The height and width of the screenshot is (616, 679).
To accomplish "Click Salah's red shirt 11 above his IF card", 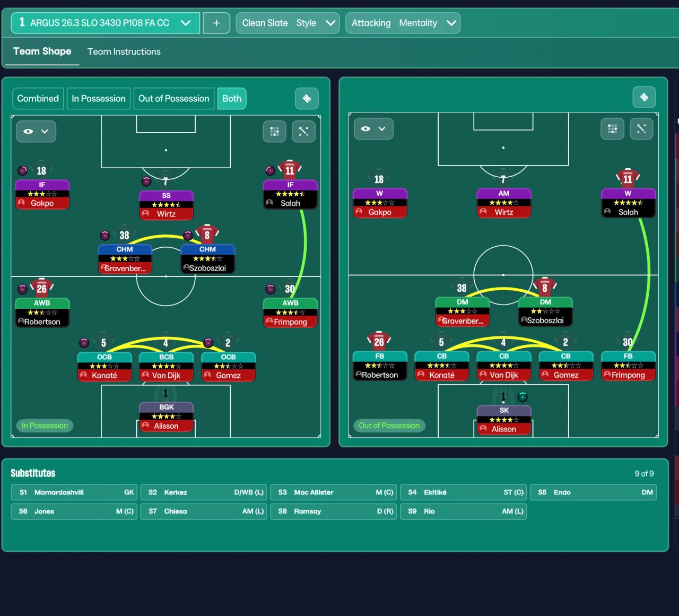I will [x=290, y=170].
